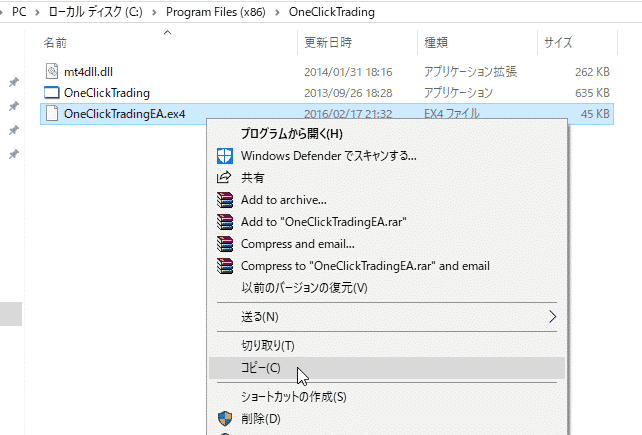Expand chevron after ローカル ディスク (C:)
The height and width of the screenshot is (435, 642).
[154, 12]
